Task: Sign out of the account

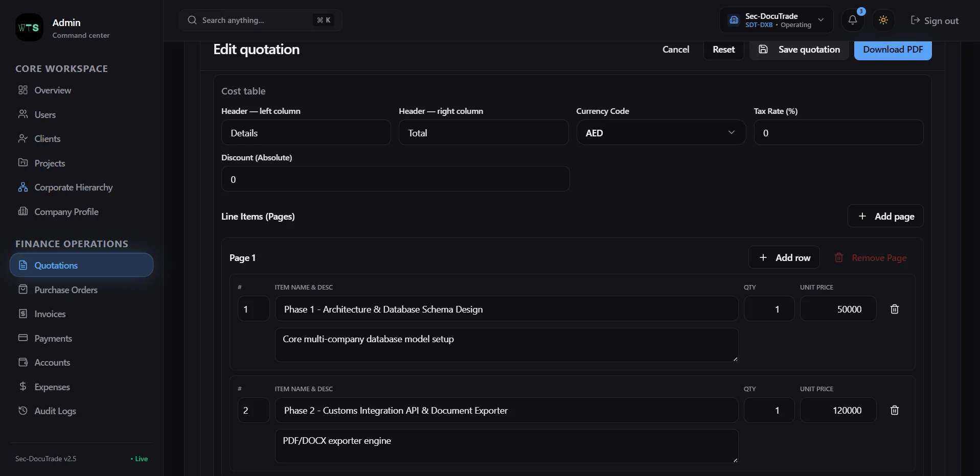Action: click(x=935, y=20)
